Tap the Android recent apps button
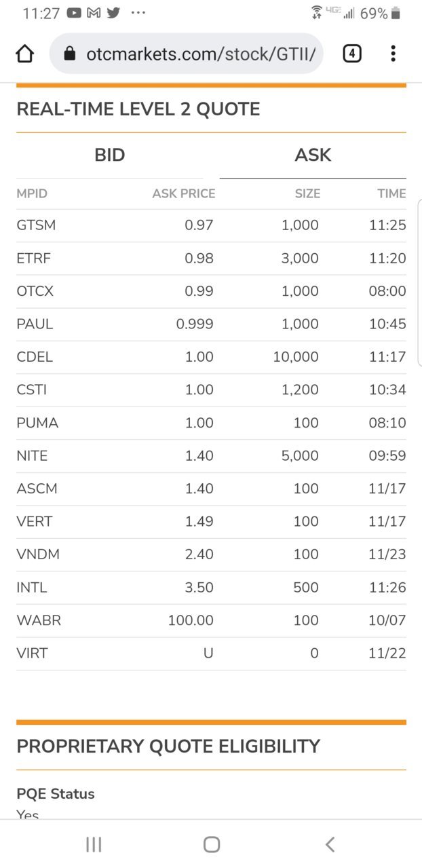The height and width of the screenshot is (868, 422). click(x=94, y=844)
